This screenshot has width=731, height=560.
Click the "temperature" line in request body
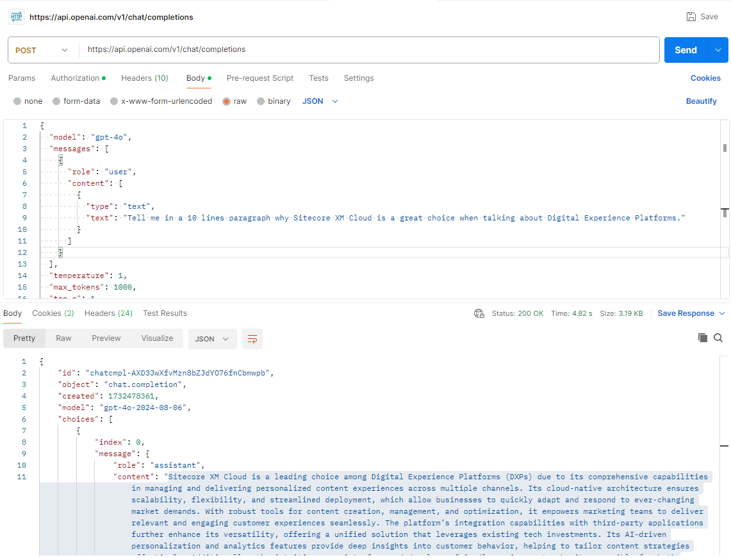point(88,276)
